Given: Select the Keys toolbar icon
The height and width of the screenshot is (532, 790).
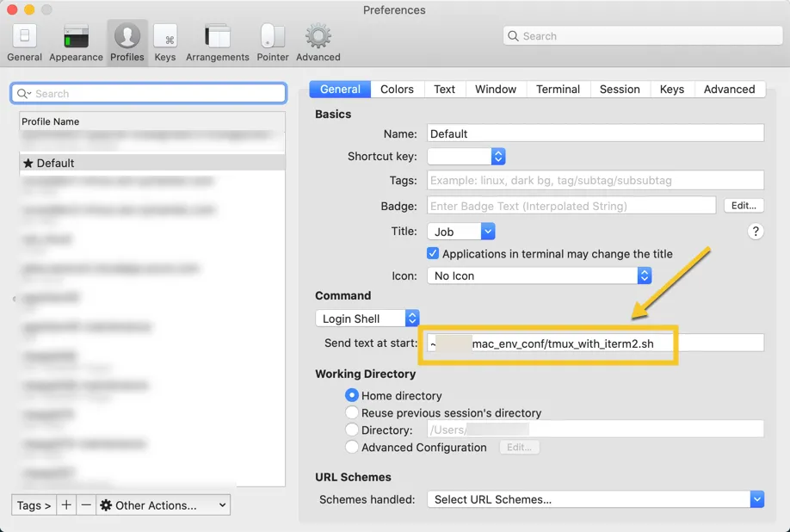Looking at the screenshot, I should [164, 40].
